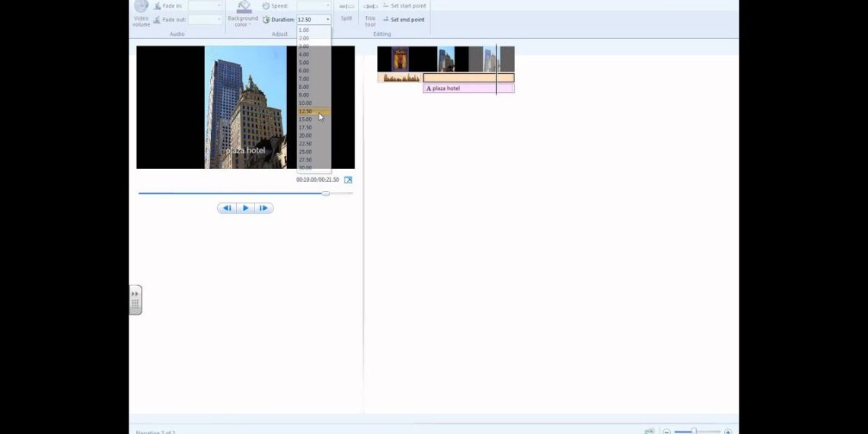Screen dimensions: 868x434
Task: Step to the next frame
Action: (x=264, y=208)
